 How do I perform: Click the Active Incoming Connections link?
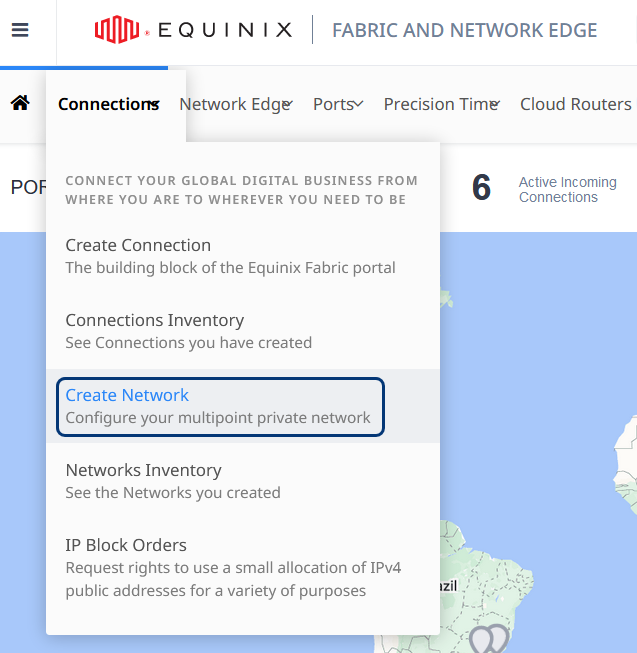tap(567, 189)
